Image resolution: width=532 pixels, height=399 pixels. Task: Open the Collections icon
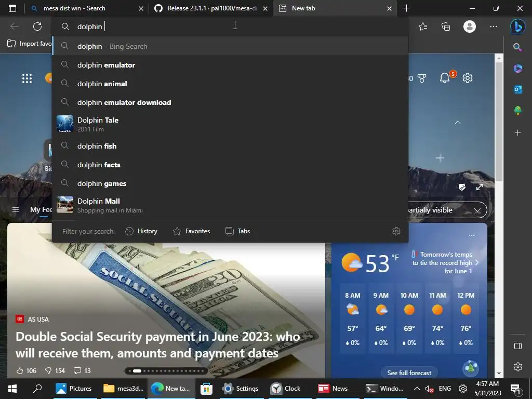[446, 26]
